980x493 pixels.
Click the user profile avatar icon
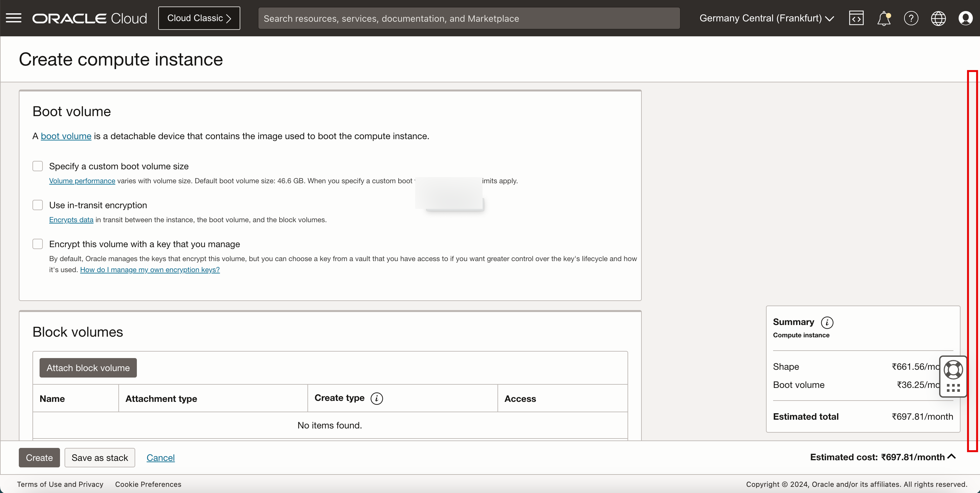click(x=965, y=18)
